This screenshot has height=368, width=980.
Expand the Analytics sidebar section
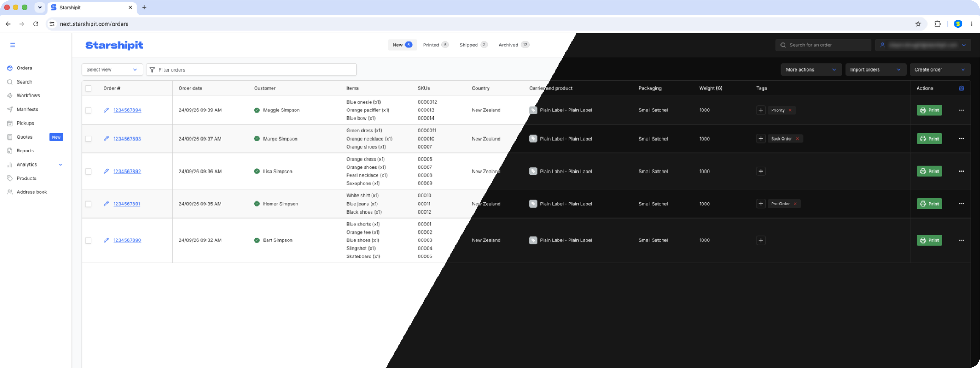click(60, 164)
